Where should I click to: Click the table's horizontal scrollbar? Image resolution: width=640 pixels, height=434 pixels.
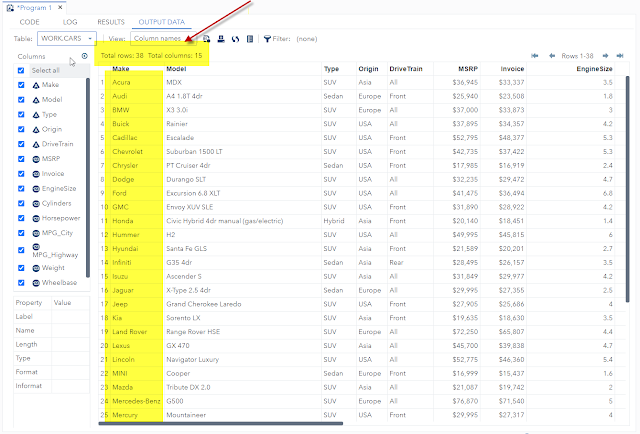220,423
